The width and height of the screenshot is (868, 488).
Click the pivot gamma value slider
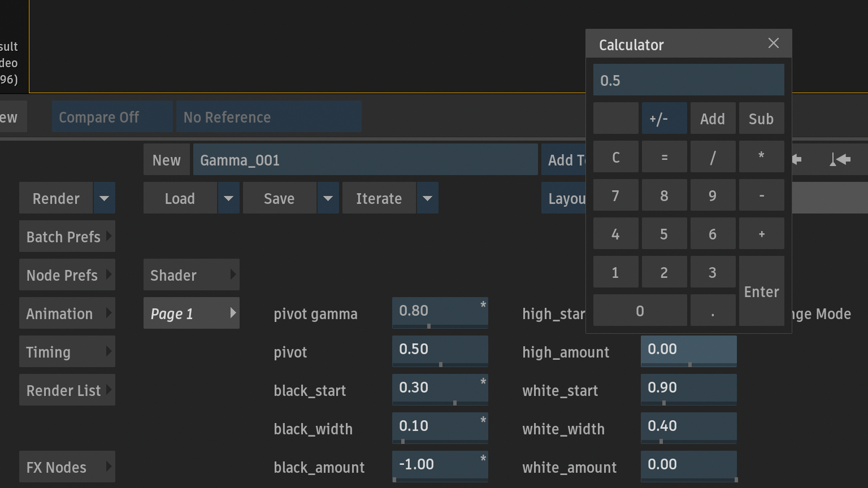pos(440,313)
